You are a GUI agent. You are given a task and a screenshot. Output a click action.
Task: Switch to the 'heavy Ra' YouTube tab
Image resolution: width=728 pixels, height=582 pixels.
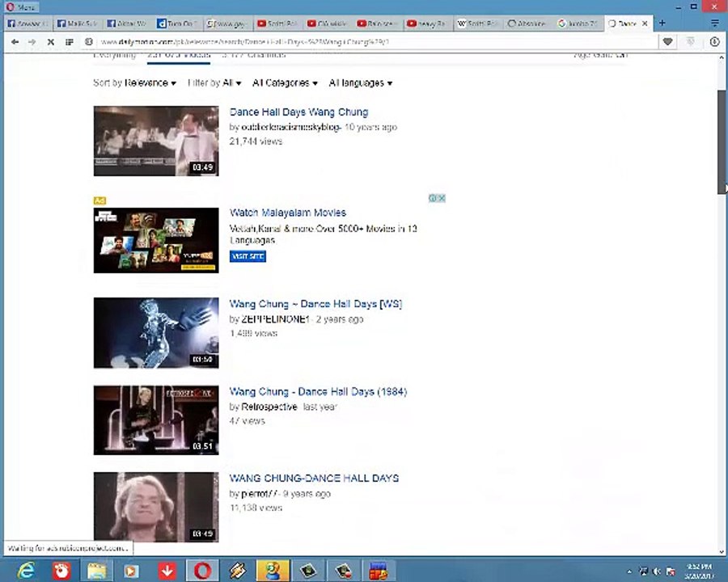click(427, 23)
